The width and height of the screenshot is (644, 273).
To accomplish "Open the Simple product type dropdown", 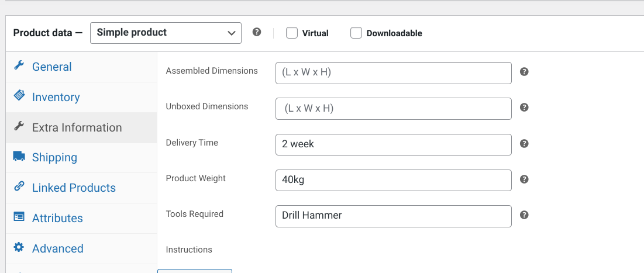I will pyautogui.click(x=166, y=33).
